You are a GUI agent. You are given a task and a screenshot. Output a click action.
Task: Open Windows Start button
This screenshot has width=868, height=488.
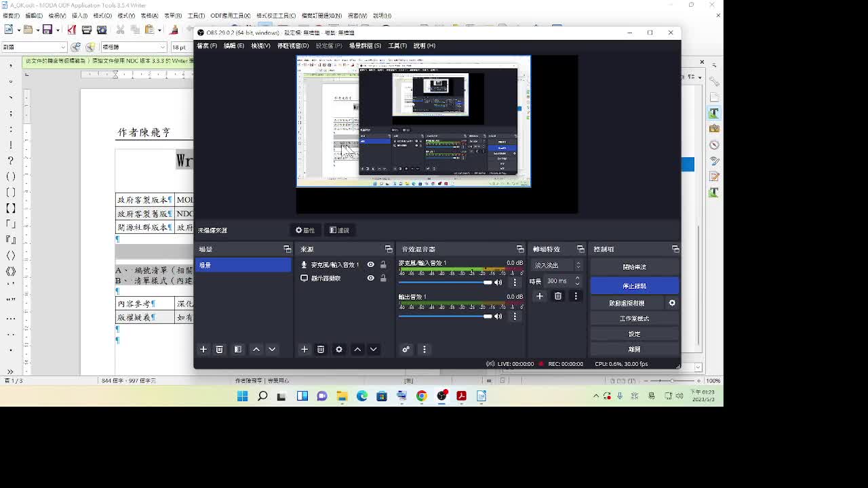[x=242, y=396]
